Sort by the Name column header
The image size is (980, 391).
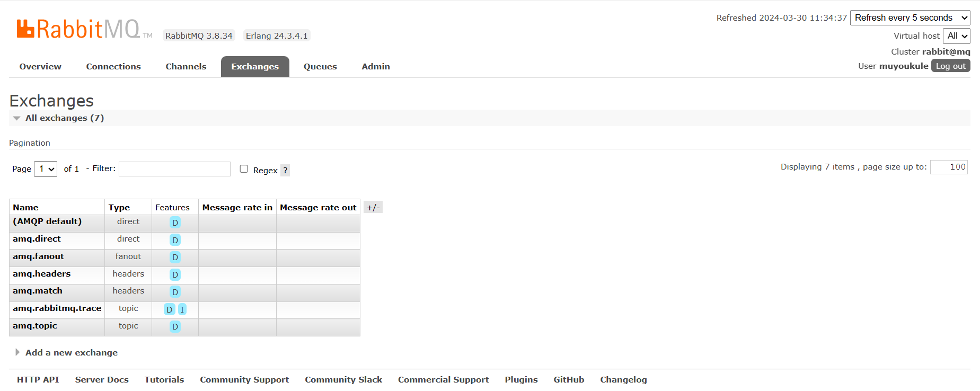25,208
